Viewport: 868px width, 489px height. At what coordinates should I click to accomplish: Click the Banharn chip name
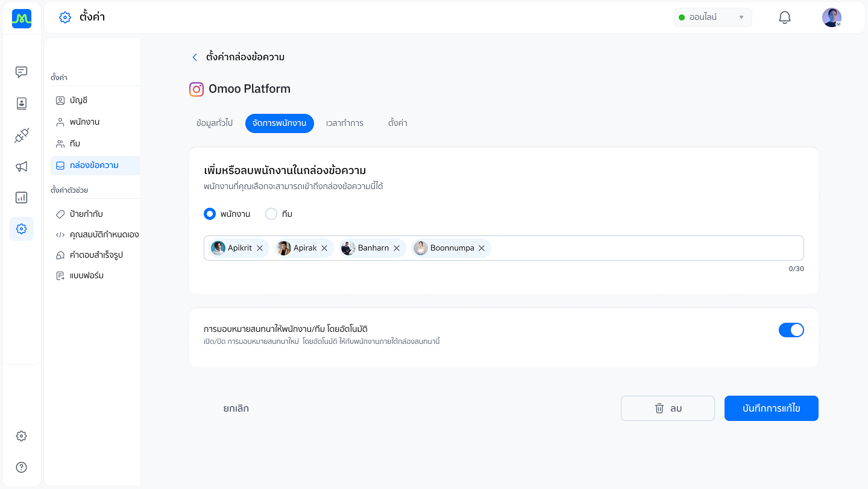point(373,248)
